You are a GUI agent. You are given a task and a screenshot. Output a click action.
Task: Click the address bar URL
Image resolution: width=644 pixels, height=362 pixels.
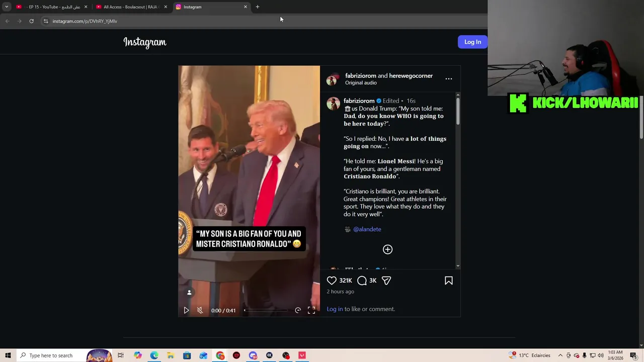[85, 21]
